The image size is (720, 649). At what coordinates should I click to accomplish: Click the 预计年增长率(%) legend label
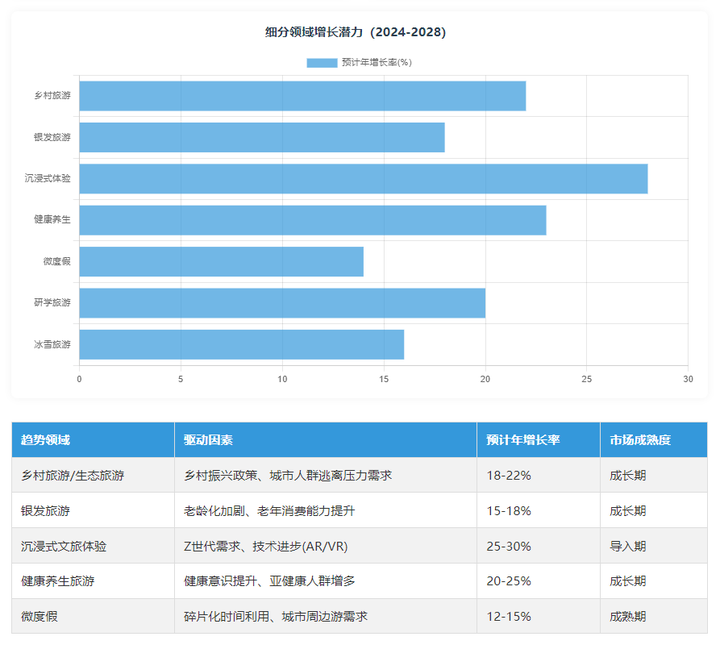[377, 62]
